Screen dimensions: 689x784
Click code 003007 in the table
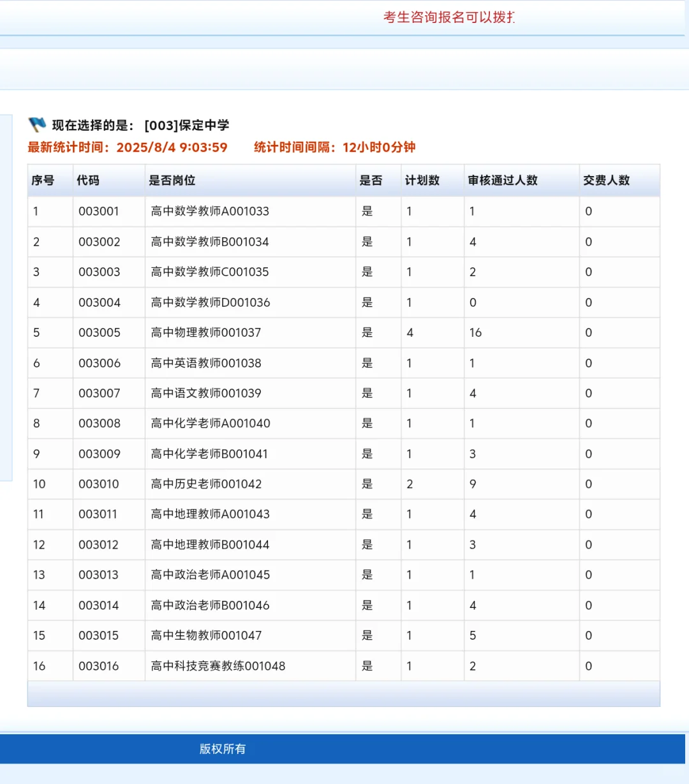click(100, 393)
